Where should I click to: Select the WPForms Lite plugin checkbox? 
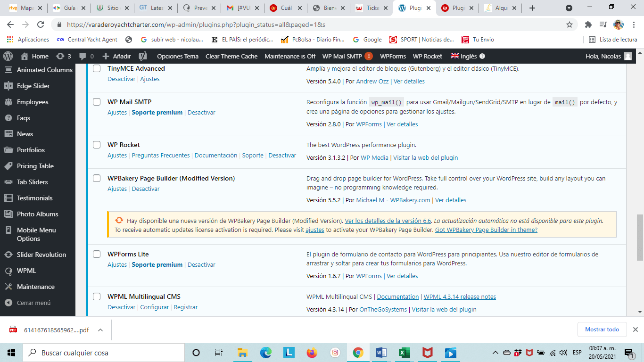tap(97, 254)
